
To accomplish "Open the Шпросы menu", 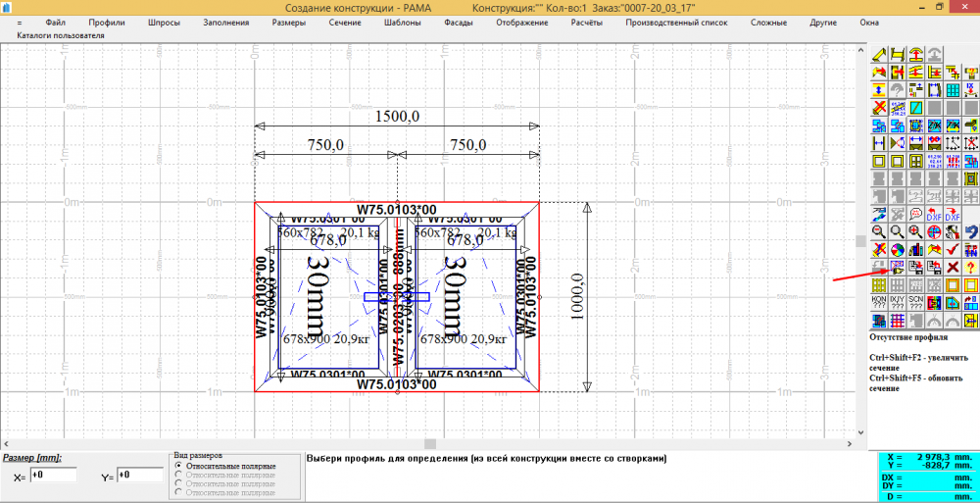I will pos(165,23).
